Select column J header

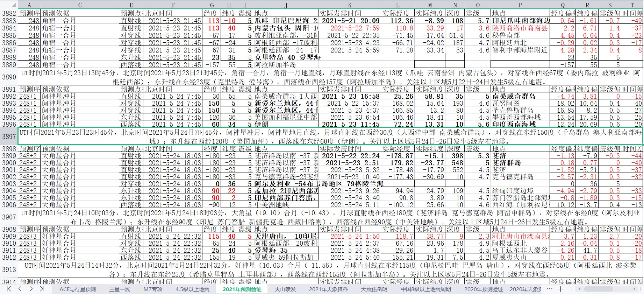[x=286, y=5]
